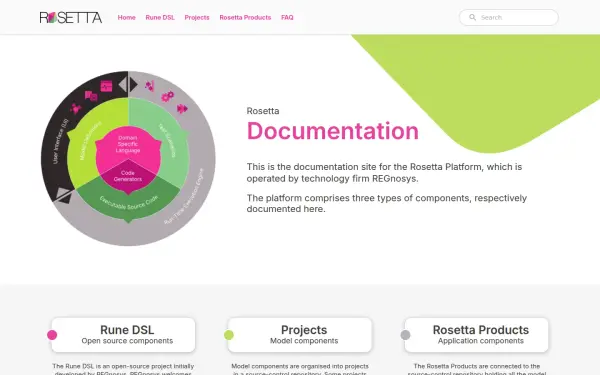This screenshot has width=600, height=375.
Task: Click the "Documentation" heading text
Action: [x=333, y=131]
